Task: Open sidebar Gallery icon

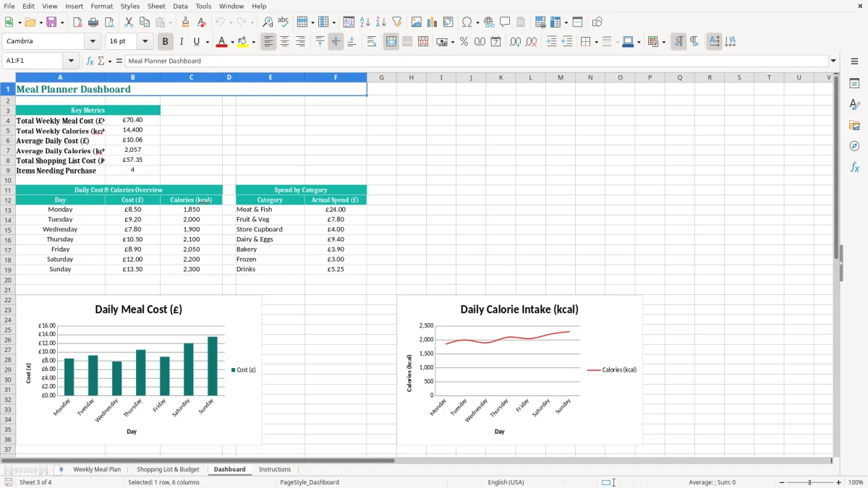Action: coord(854,125)
